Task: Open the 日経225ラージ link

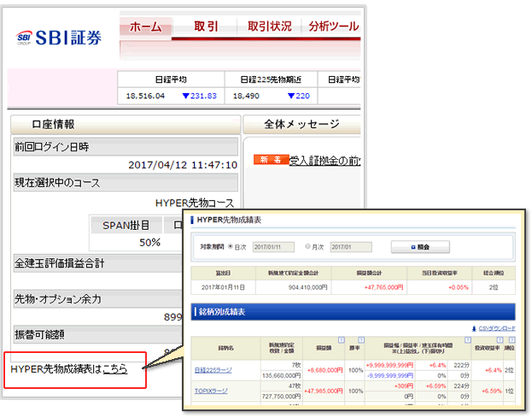Action: tap(213, 370)
